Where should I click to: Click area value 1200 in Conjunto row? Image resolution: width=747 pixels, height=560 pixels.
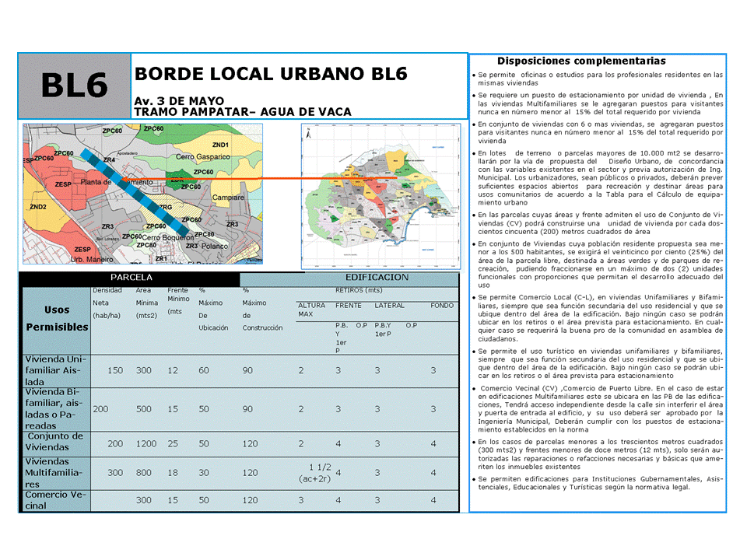pyautogui.click(x=146, y=444)
